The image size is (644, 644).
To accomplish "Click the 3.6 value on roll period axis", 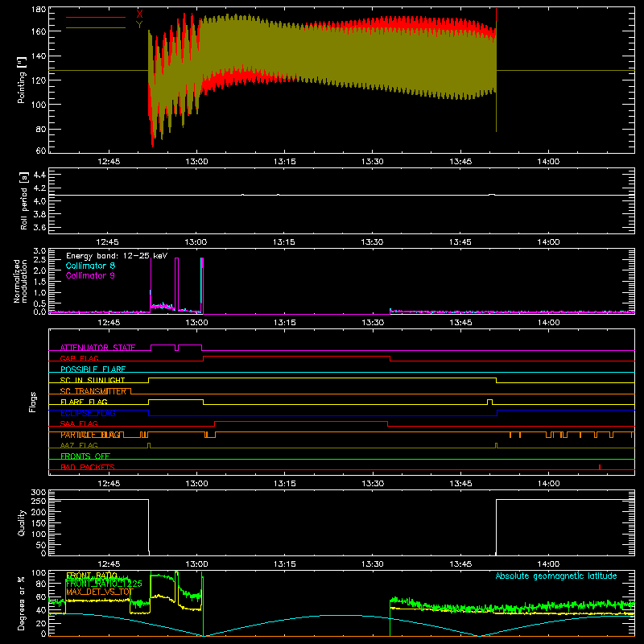I will [x=39, y=227].
